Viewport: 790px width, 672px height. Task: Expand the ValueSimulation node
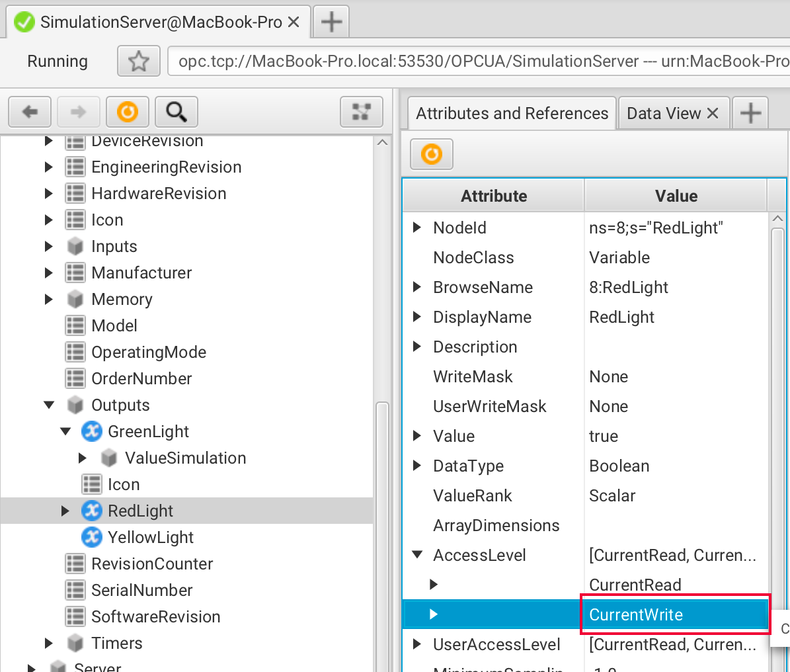82,458
